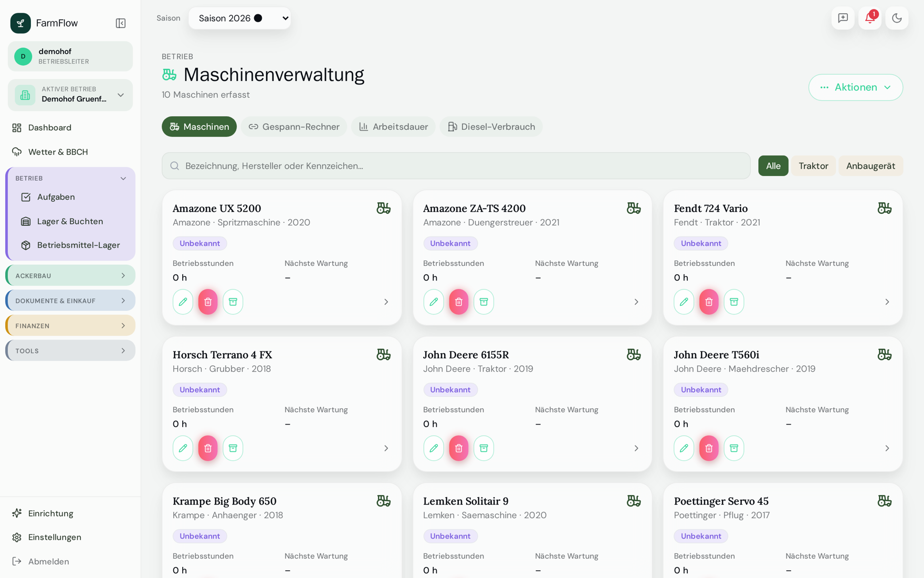Open Einstellungen settings
This screenshot has width=924, height=578.
click(x=70, y=538)
